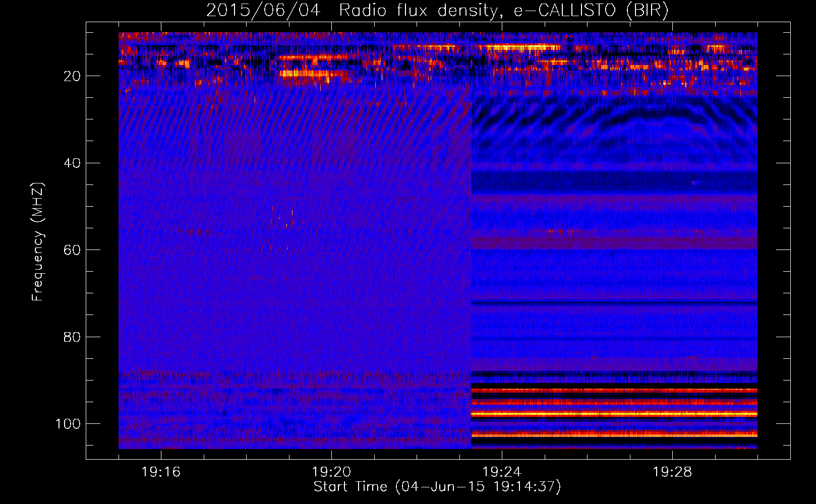Click the 'Start Time (04-Jun-15 19:14:37)' label
Image resolution: width=816 pixels, height=504 pixels.
pos(437,487)
